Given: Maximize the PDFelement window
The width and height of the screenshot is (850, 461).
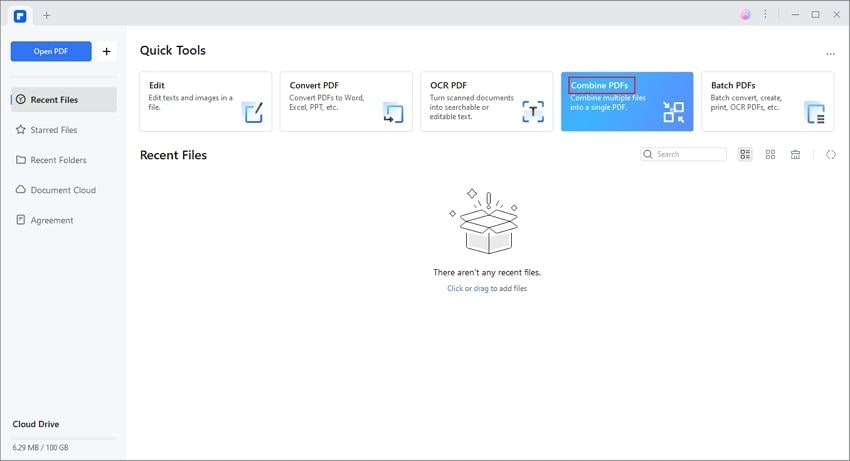Looking at the screenshot, I should (815, 15).
